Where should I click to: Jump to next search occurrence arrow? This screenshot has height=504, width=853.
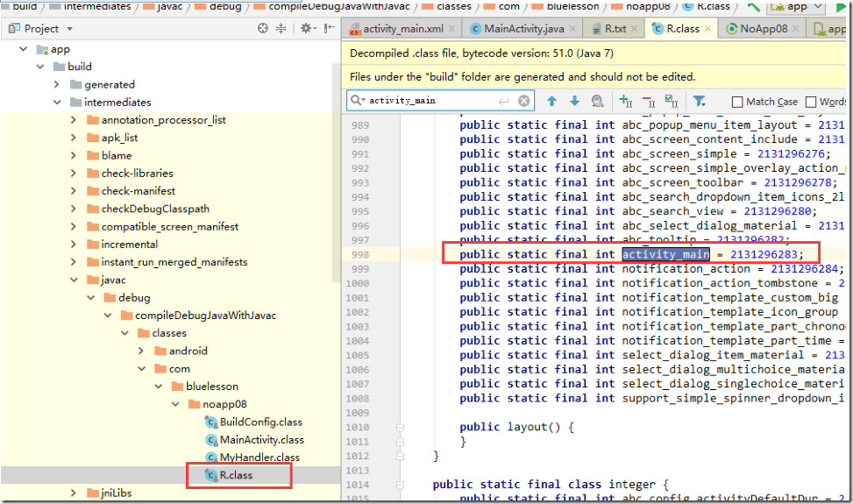[574, 101]
